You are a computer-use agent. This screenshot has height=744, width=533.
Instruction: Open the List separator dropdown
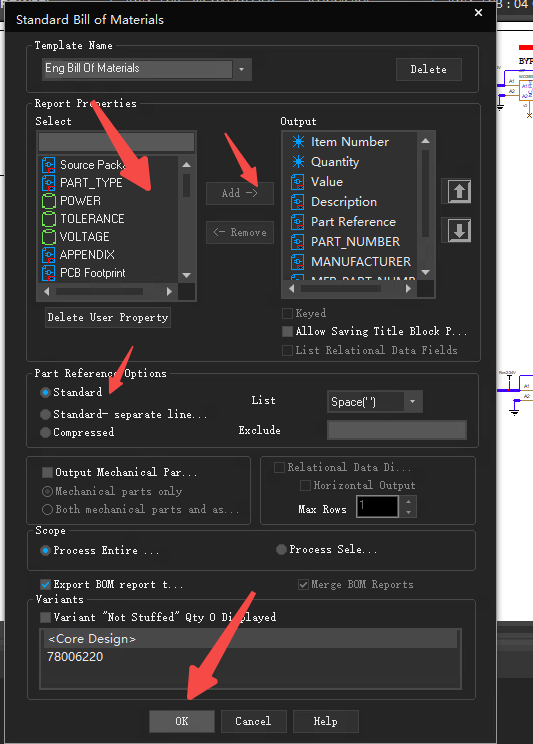tap(412, 402)
